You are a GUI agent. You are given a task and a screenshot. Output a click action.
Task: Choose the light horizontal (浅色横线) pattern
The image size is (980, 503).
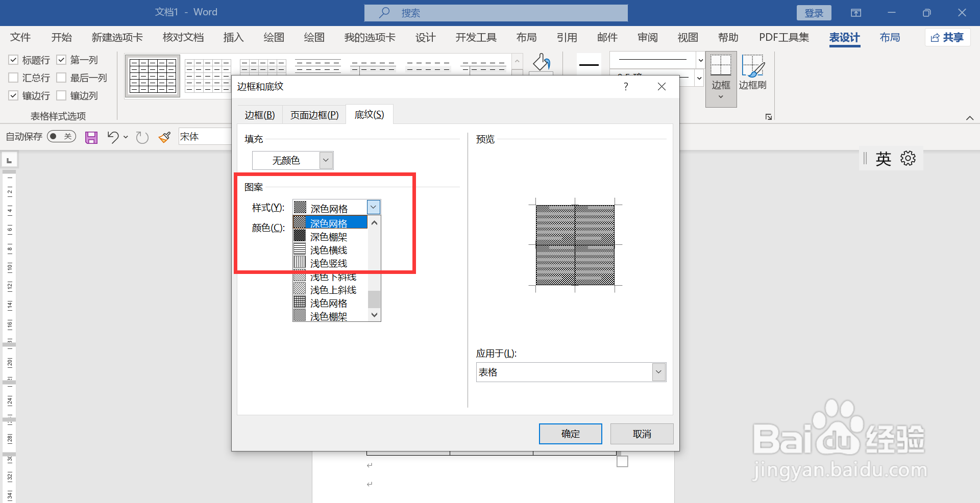(x=330, y=250)
